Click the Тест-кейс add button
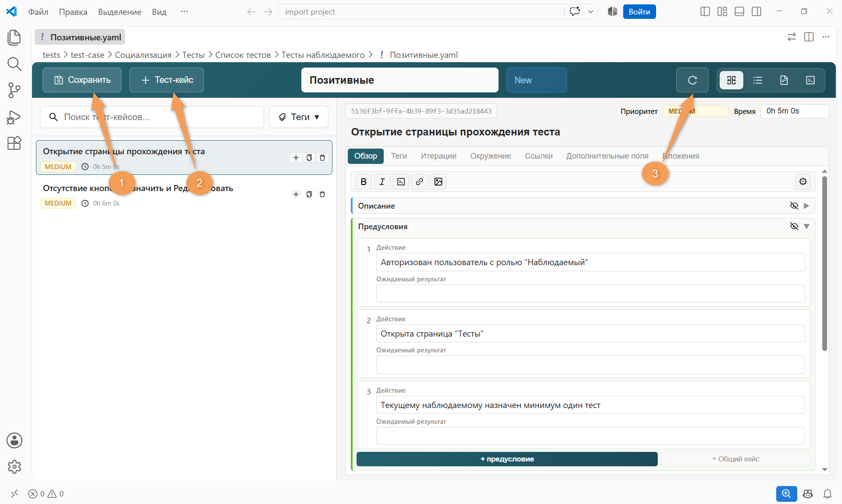Image resolution: width=842 pixels, height=504 pixels. (167, 80)
